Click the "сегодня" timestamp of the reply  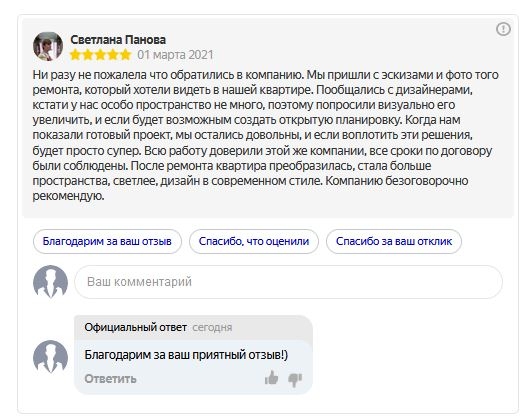(212, 327)
